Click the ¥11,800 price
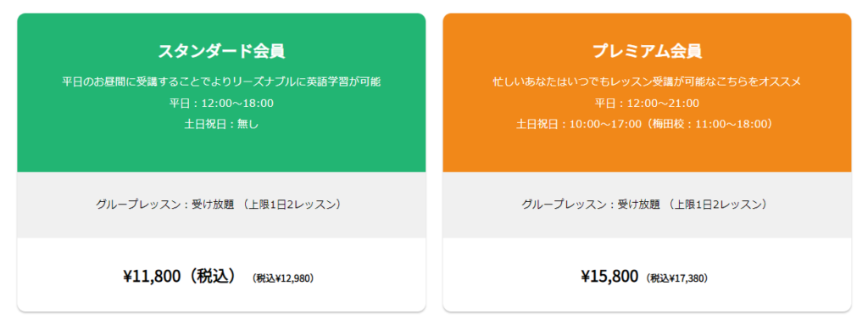Viewport: 868px width, 331px height. pyautogui.click(x=153, y=276)
